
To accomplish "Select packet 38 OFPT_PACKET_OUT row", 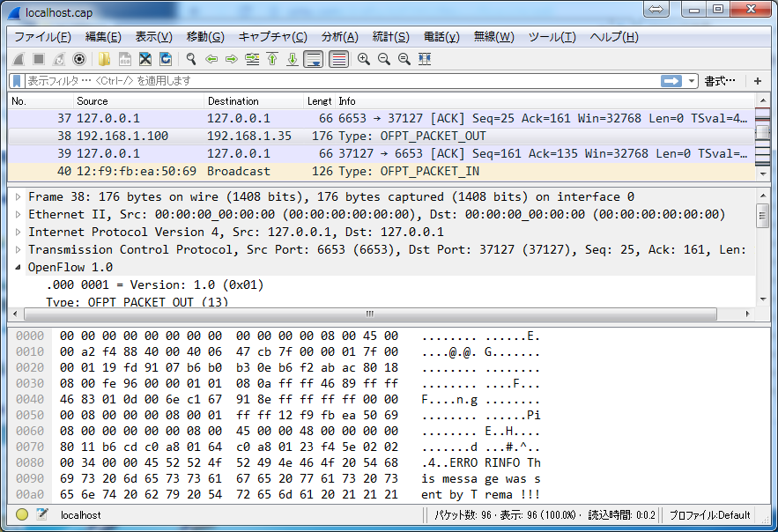I will (x=382, y=136).
